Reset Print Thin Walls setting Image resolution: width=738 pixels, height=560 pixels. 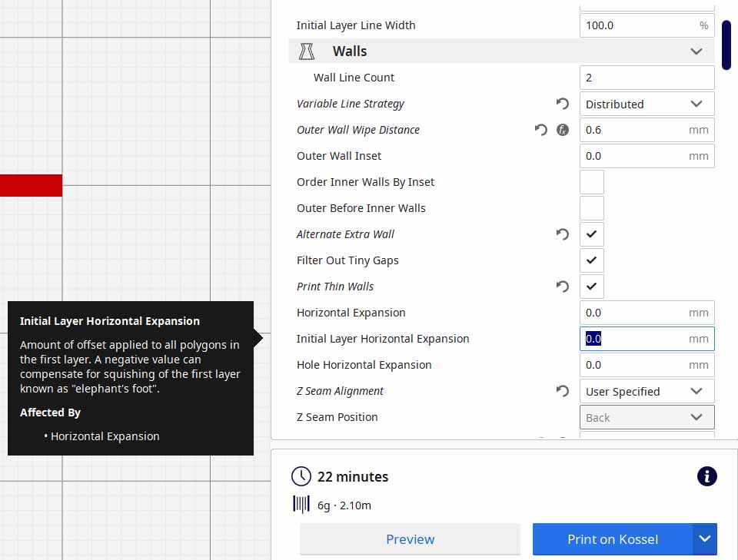coord(563,287)
